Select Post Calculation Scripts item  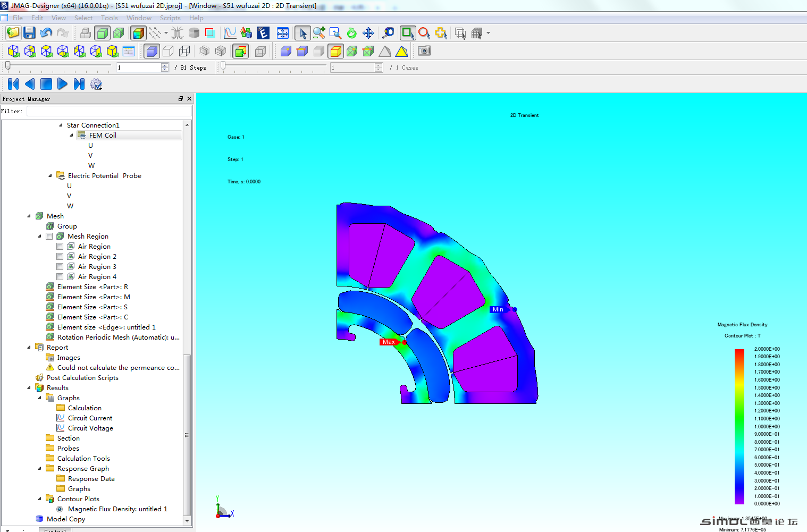click(x=82, y=378)
